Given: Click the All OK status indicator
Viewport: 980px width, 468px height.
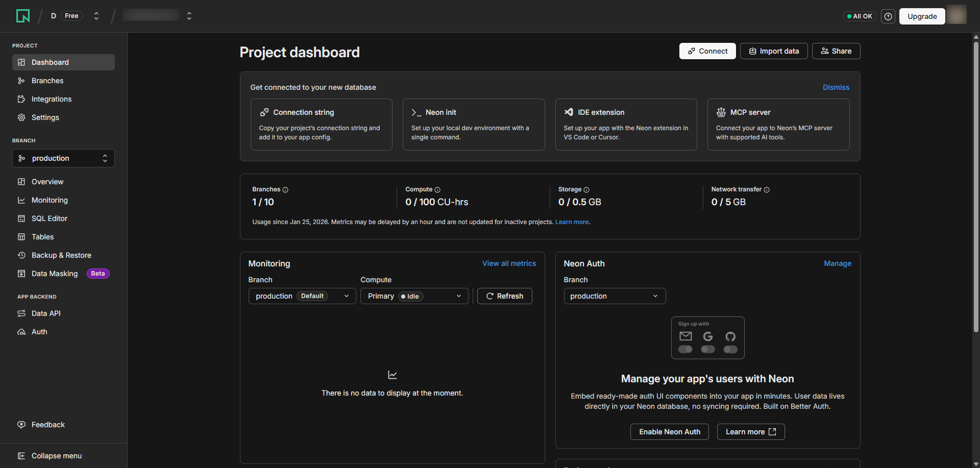Looking at the screenshot, I should tap(860, 16).
